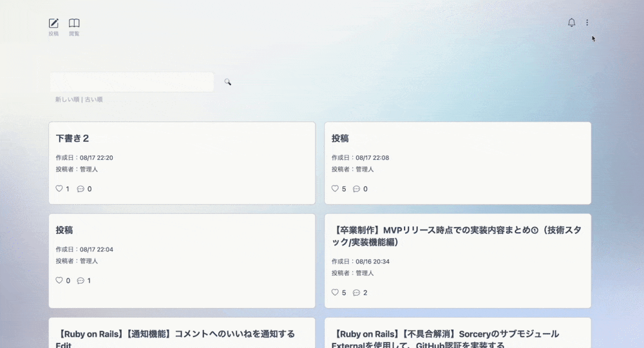Like the 08/17 22:04 post heart
The height and width of the screenshot is (348, 644).
[59, 280]
